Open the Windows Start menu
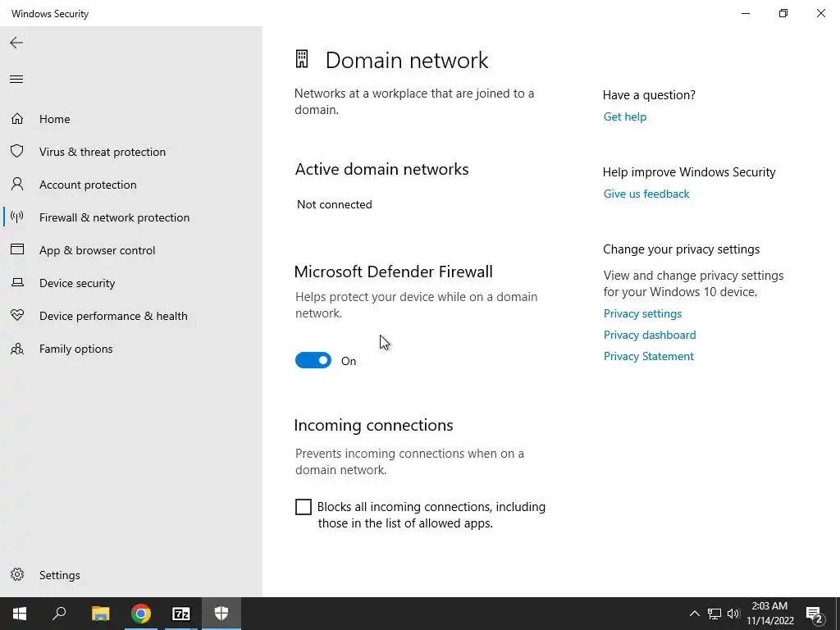The height and width of the screenshot is (630, 840). tap(20, 614)
